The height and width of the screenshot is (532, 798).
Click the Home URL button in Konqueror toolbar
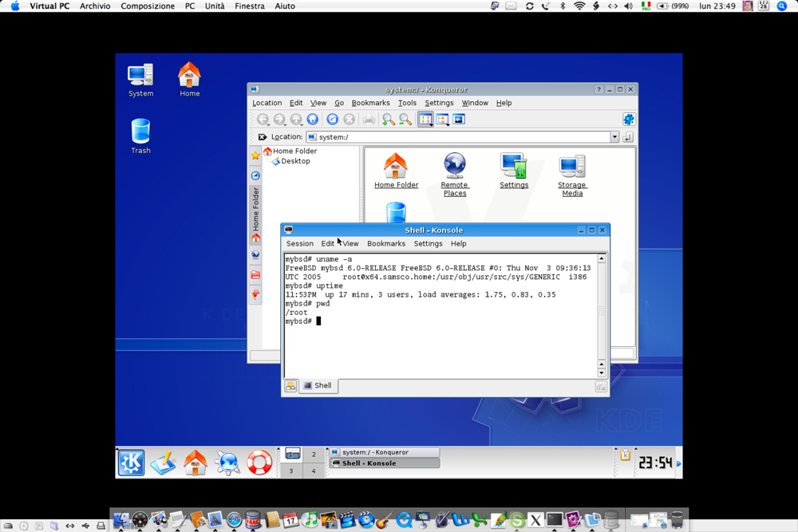coord(313,120)
